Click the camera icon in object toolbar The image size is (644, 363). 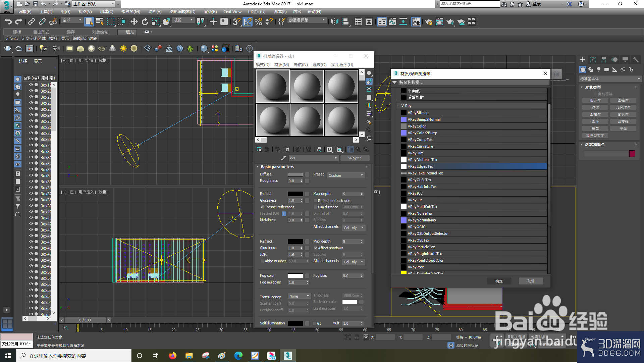click(x=56, y=49)
